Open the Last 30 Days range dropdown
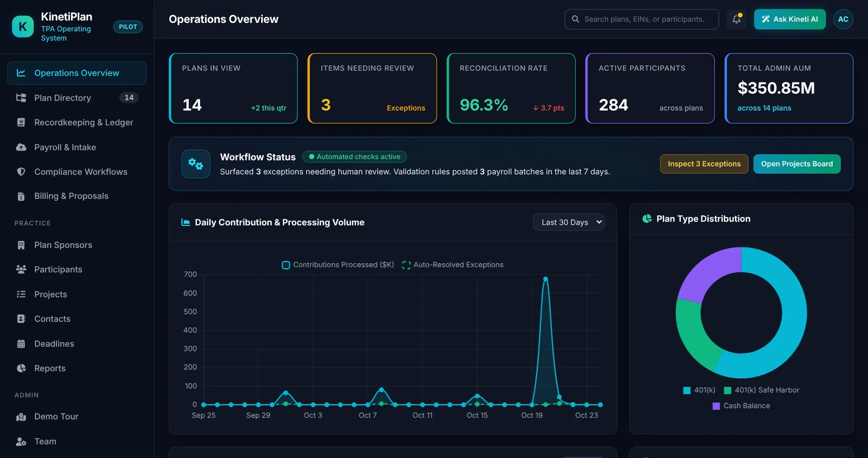Screen dimensions: 868x458 569,222
